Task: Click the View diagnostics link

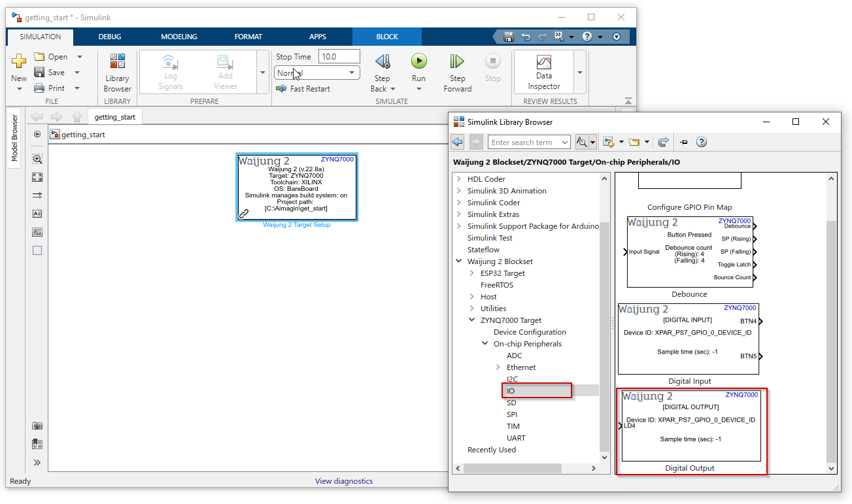Action: click(344, 481)
